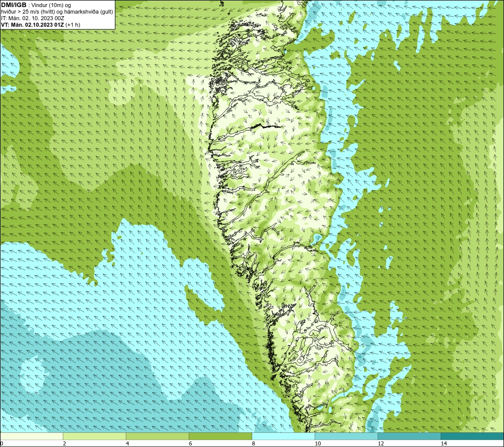Click the "6" label on the color scale
This screenshot has width=504, height=447.
[191, 443]
